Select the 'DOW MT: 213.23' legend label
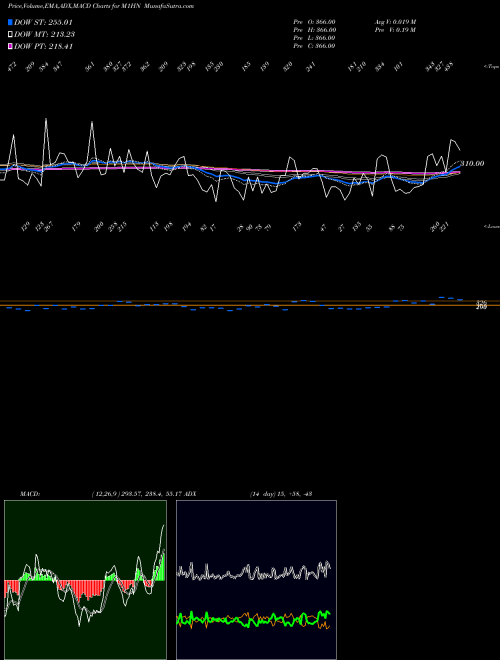The height and width of the screenshot is (660, 500). 45,35
